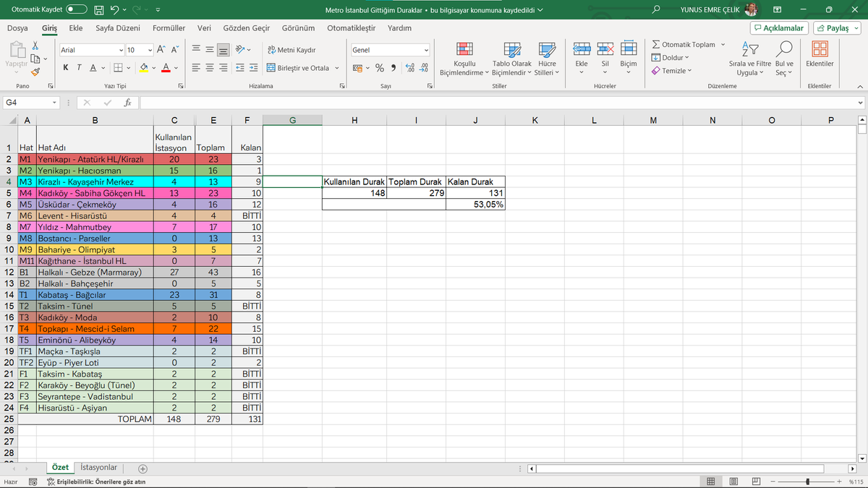Select cell Kadıköy - Sabiha Gökçen HL
Viewport: 868px width, 488px height.
click(94, 194)
